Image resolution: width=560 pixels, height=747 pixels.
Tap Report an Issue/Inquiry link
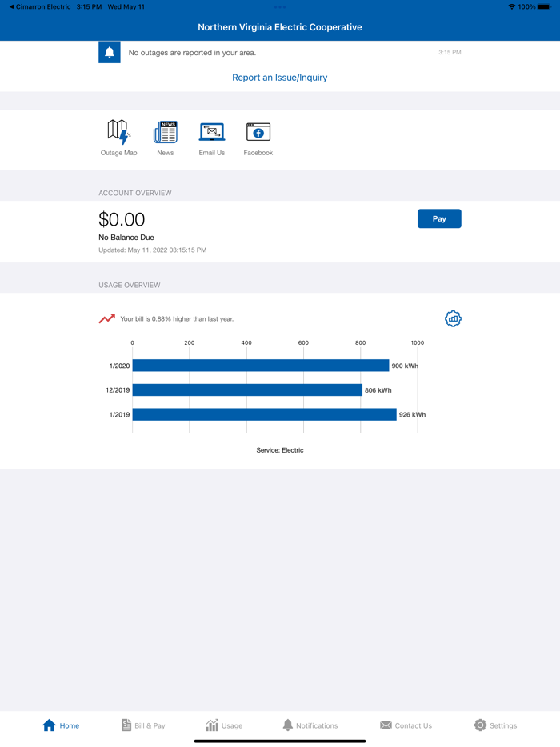pos(280,77)
